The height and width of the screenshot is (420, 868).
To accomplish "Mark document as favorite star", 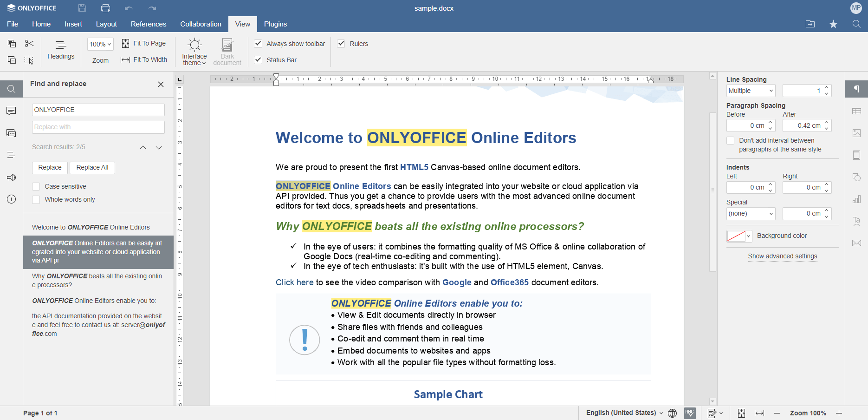I will coord(834,24).
